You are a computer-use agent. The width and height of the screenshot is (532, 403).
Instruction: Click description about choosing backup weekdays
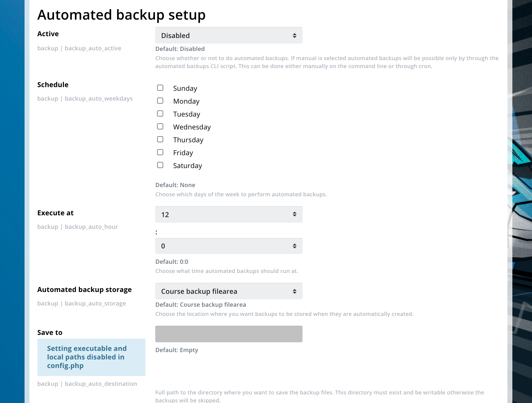(241, 194)
